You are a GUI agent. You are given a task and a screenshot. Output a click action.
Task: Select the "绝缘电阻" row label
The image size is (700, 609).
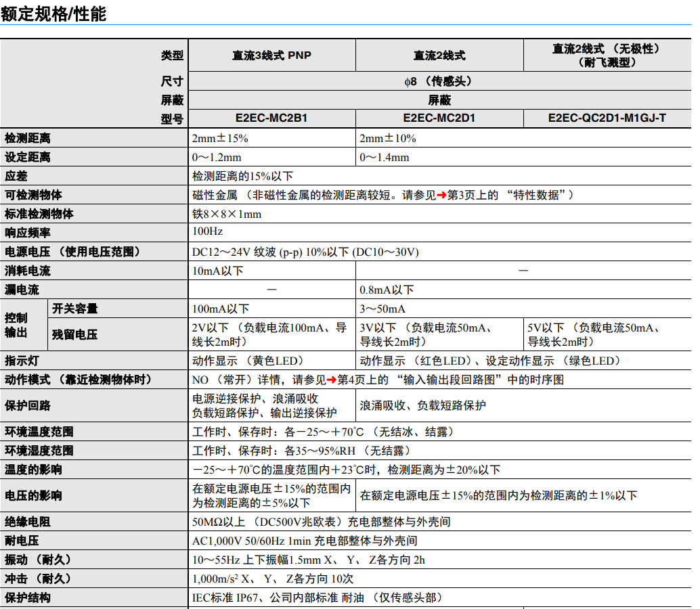(x=28, y=522)
